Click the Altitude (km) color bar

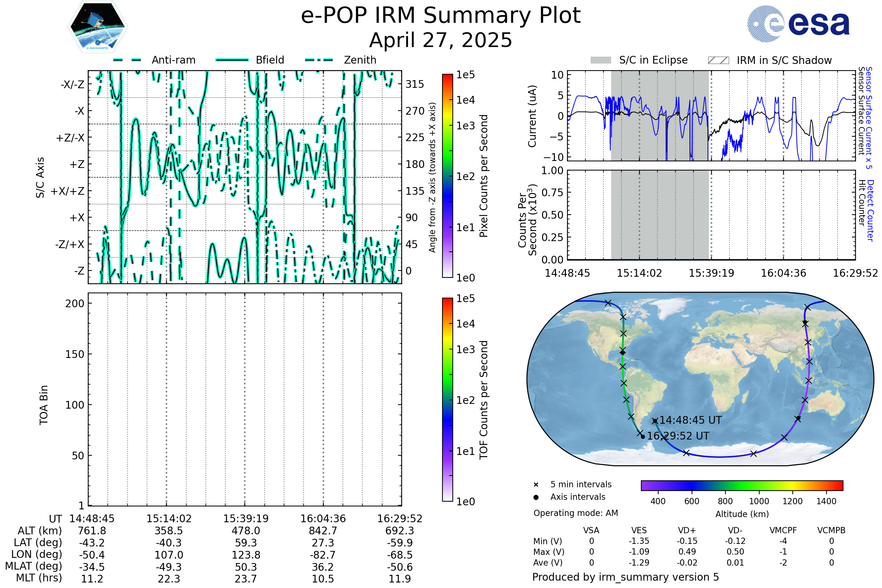click(x=742, y=485)
